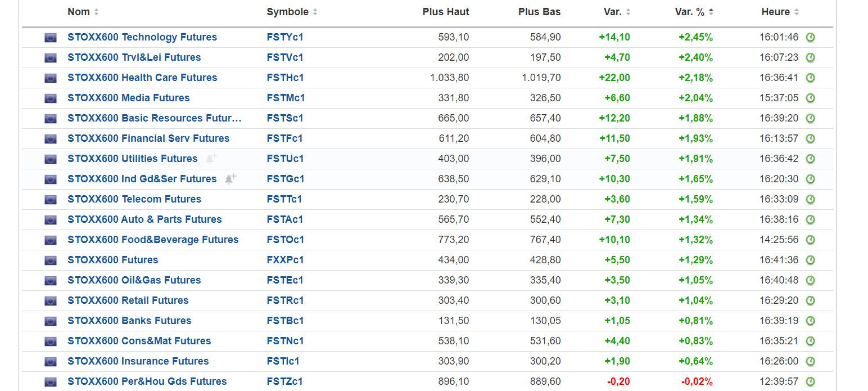Open STOXX600 Basic Resources Futures link
Image resolution: width=868 pixels, height=391 pixels.
click(x=154, y=118)
